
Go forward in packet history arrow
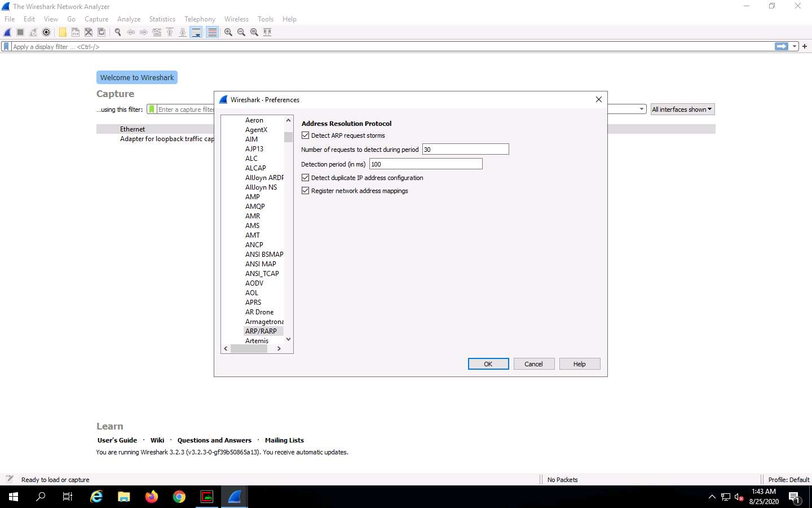[144, 32]
